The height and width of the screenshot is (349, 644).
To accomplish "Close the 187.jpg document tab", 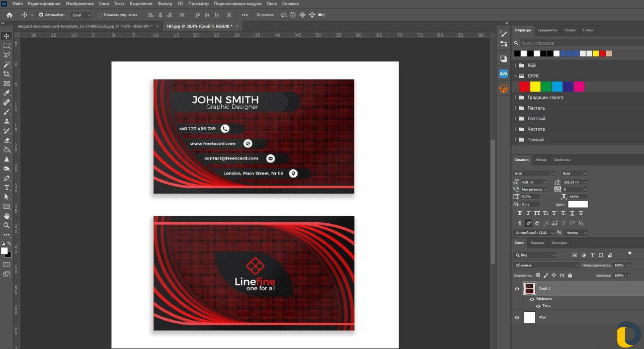I will [237, 26].
